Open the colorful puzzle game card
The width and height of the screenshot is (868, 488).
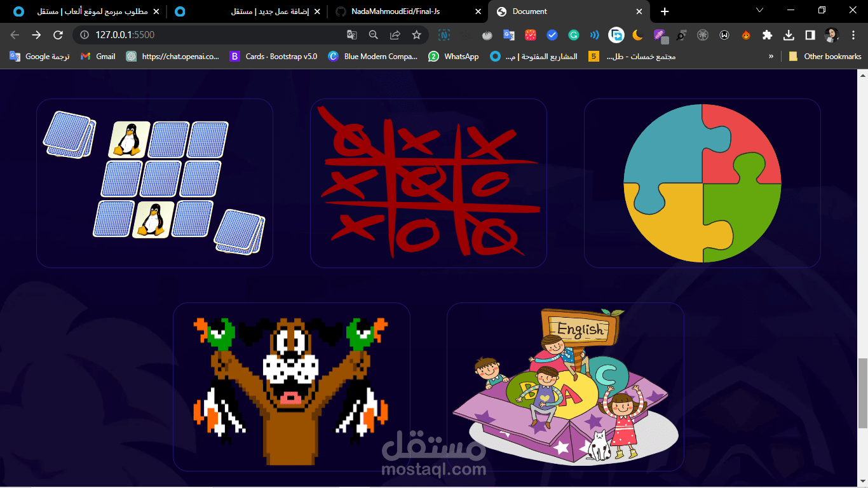pos(702,183)
